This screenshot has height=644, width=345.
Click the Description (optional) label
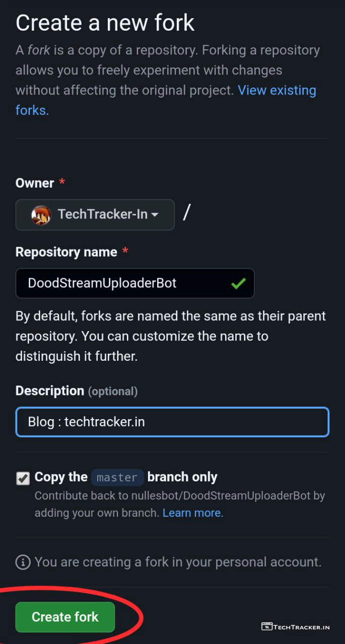pos(77,391)
